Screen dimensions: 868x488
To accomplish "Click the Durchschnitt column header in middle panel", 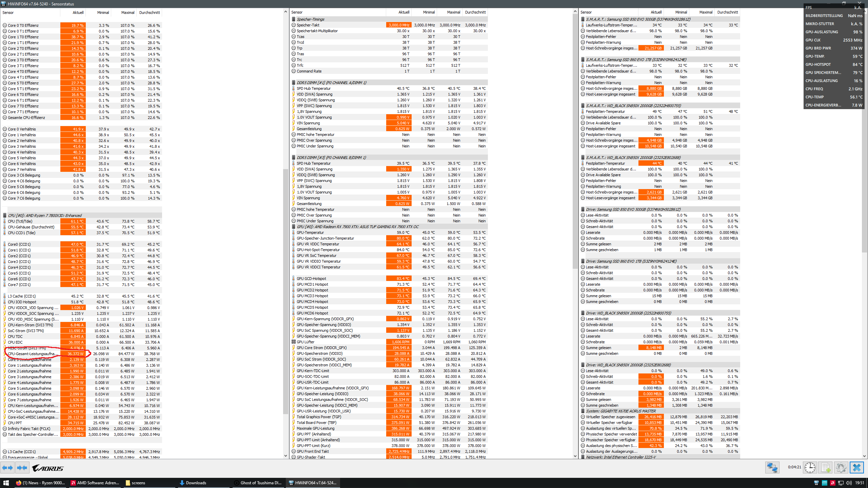I will [475, 12].
